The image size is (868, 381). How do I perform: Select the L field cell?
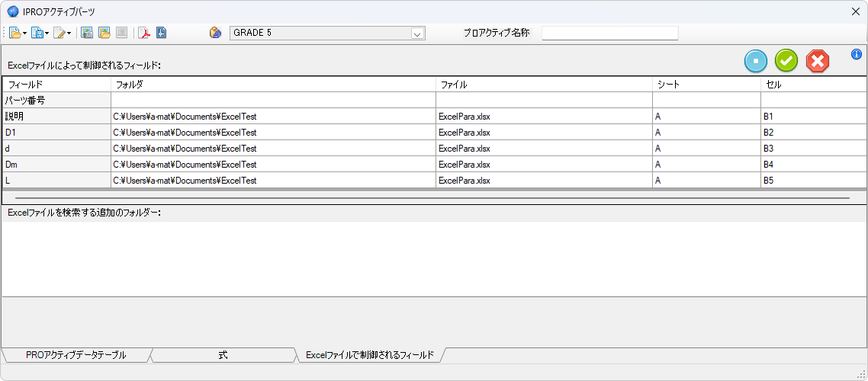click(x=57, y=181)
